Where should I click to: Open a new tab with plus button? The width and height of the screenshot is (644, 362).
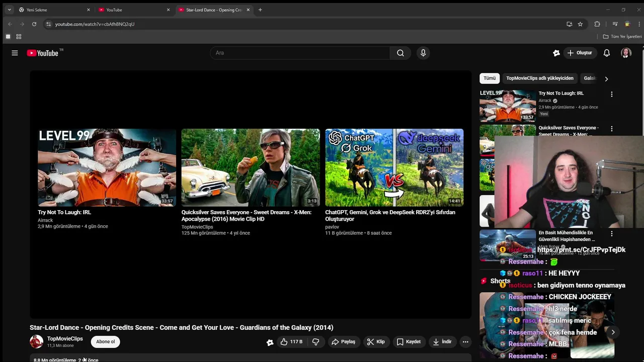click(260, 10)
